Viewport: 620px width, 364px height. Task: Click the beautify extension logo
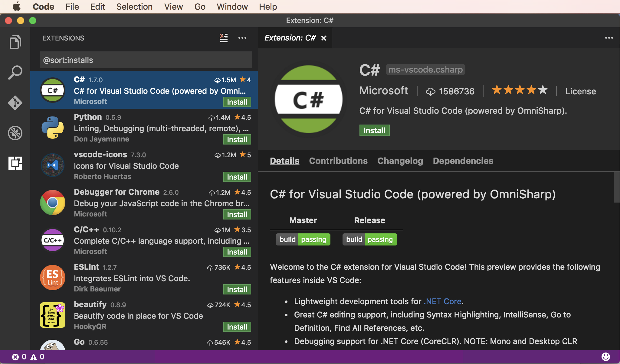click(x=53, y=315)
